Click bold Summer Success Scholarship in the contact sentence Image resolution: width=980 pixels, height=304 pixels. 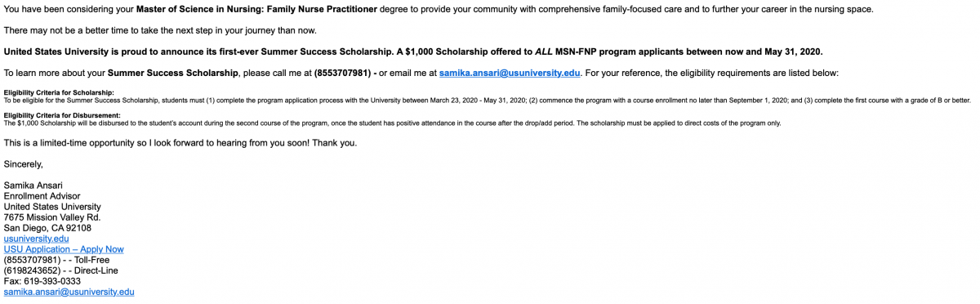[x=173, y=72]
